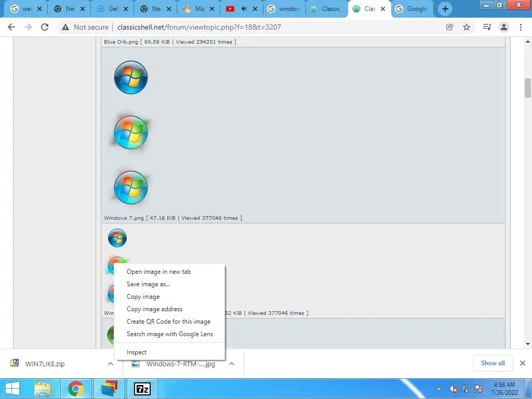Close the active Classic Shell tab
Viewport: 532px width, 399px height.
(x=383, y=9)
